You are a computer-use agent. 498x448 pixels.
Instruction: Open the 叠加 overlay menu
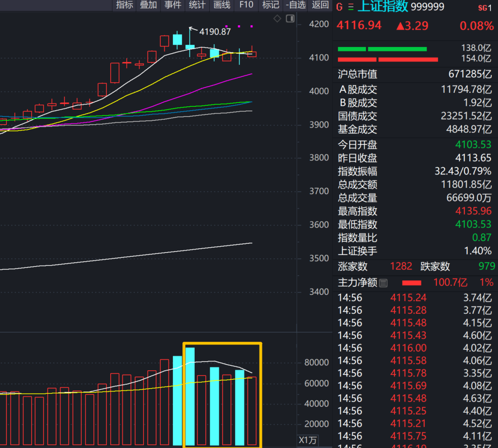coord(148,5)
